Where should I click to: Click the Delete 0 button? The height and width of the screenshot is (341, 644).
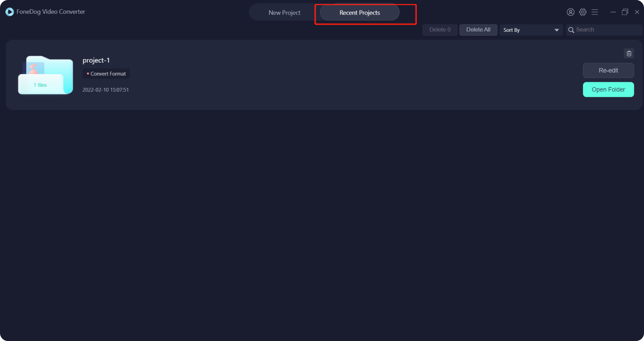[x=440, y=30]
